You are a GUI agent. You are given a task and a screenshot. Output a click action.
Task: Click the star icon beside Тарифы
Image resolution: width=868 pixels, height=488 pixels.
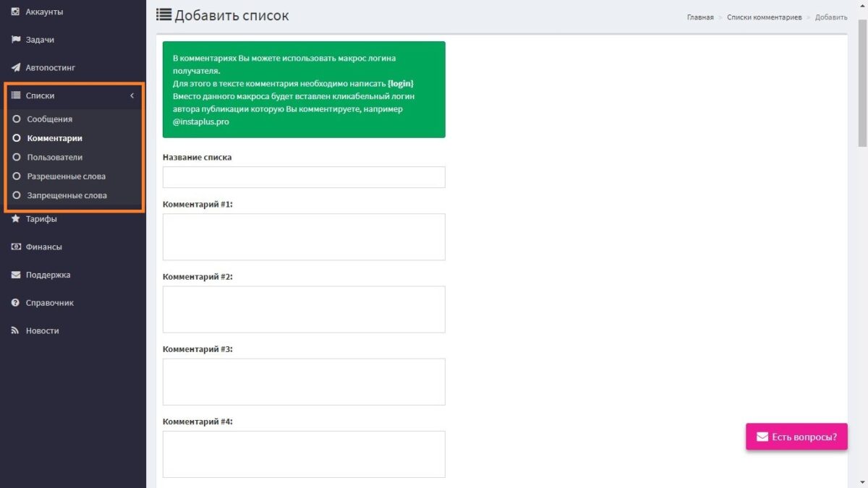[15, 218]
